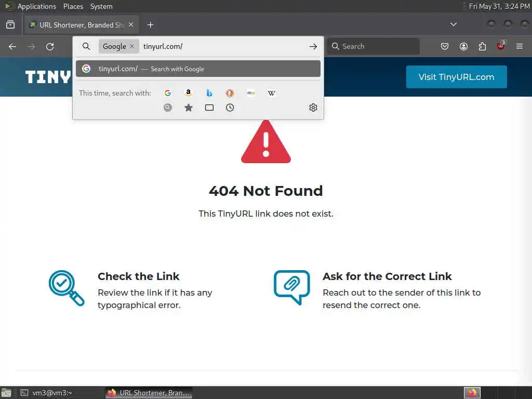Image resolution: width=532 pixels, height=399 pixels.
Task: Expand the list all tabs chevron
Action: (x=453, y=24)
